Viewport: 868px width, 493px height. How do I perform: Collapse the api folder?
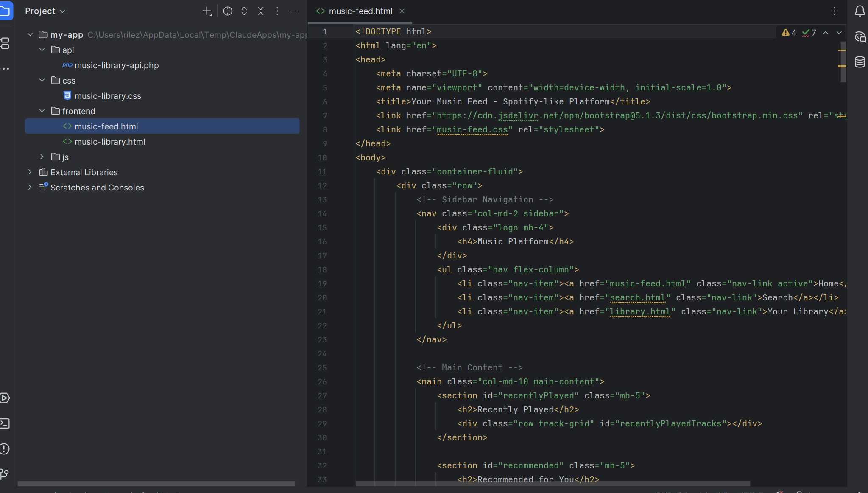click(x=42, y=50)
